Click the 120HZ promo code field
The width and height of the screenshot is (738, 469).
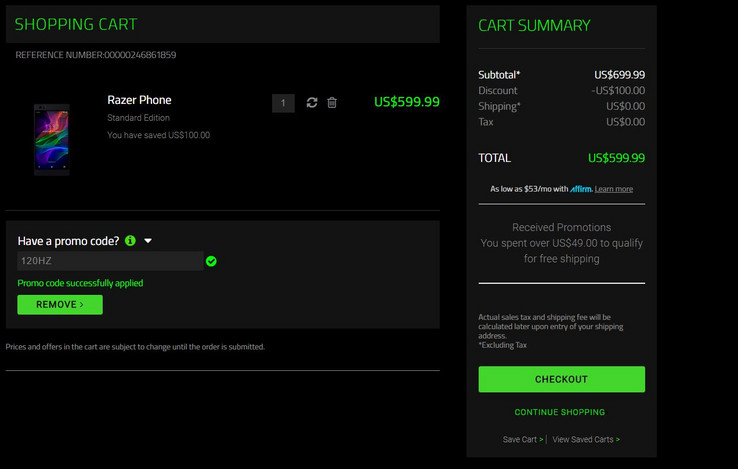(110, 261)
